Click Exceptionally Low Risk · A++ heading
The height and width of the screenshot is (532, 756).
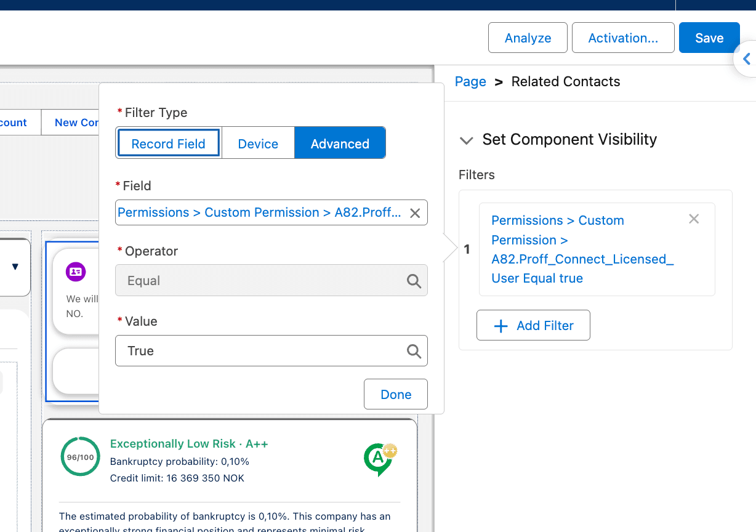tap(189, 444)
